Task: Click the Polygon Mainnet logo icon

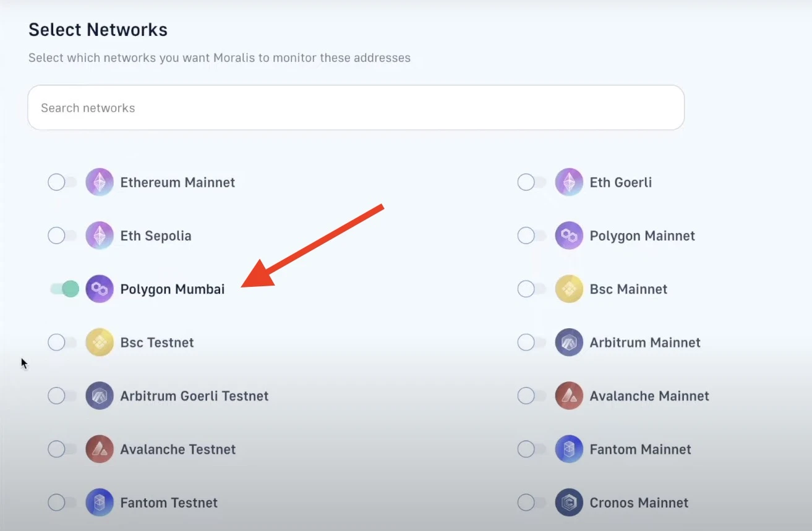Action: point(569,236)
